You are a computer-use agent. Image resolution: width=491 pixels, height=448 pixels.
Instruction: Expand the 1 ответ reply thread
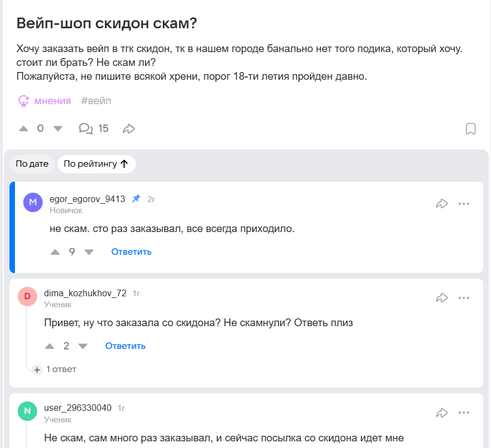point(56,369)
